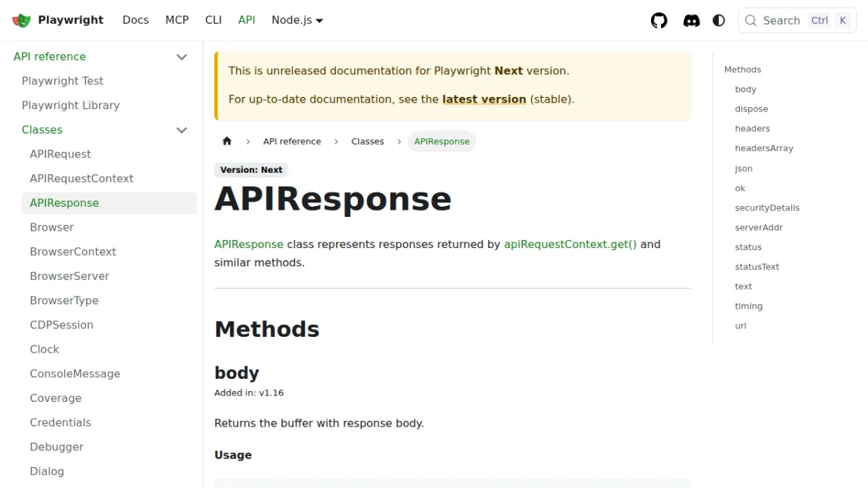Open the API navigation item
Screen dimensions: 868x488
pos(247,20)
